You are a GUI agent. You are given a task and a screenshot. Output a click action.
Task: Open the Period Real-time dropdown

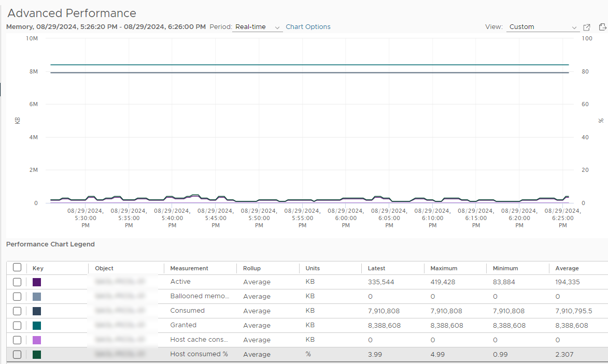258,27
